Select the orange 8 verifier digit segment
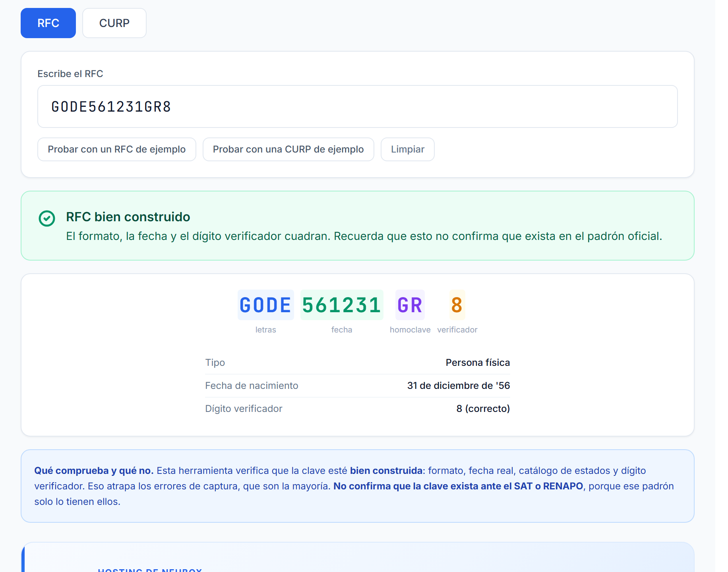 point(457,305)
